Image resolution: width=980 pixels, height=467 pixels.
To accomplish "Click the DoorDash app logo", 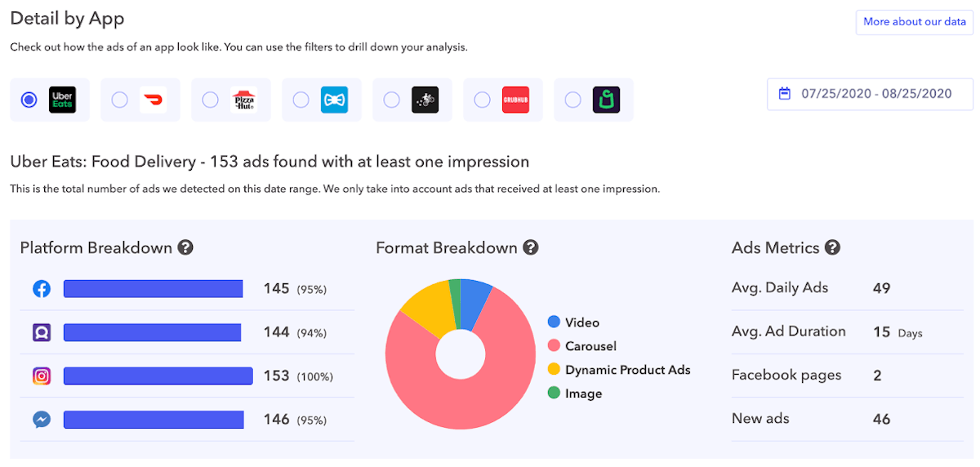I will (153, 100).
